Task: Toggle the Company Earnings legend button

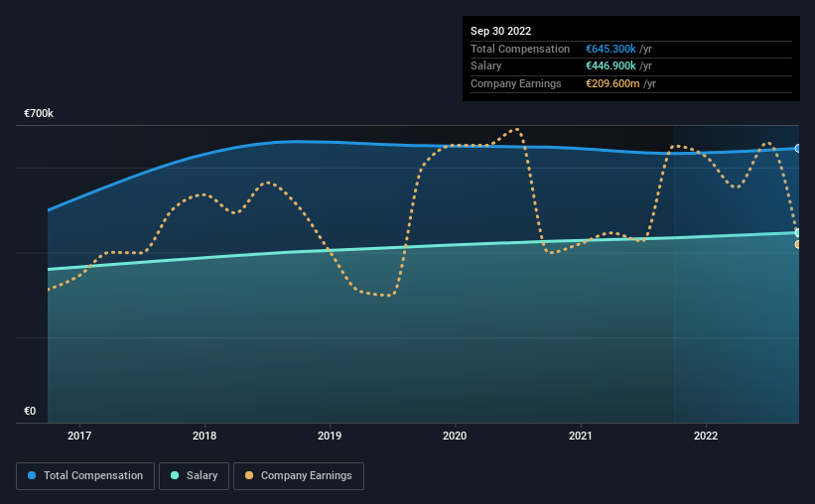Action: pyautogui.click(x=299, y=476)
